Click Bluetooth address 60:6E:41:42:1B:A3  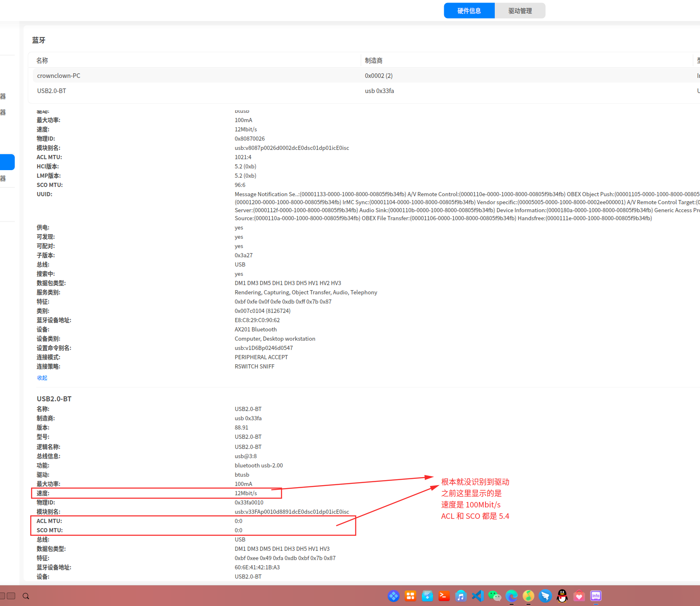click(257, 567)
